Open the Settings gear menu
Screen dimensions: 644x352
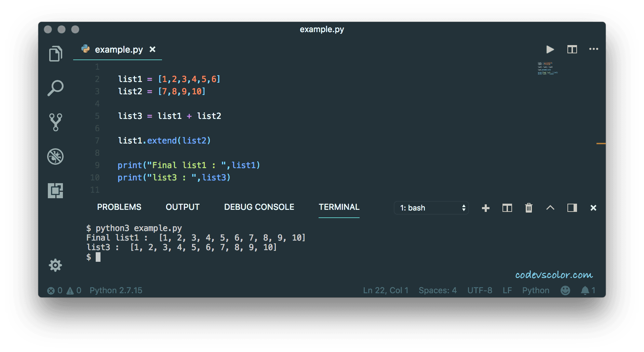[55, 265]
